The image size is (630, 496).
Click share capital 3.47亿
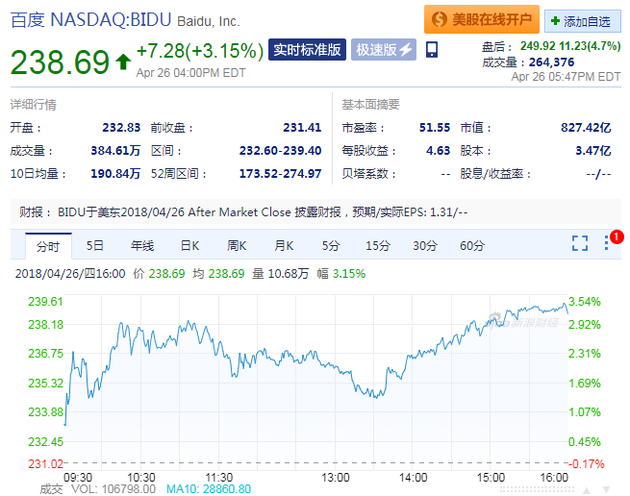[593, 151]
